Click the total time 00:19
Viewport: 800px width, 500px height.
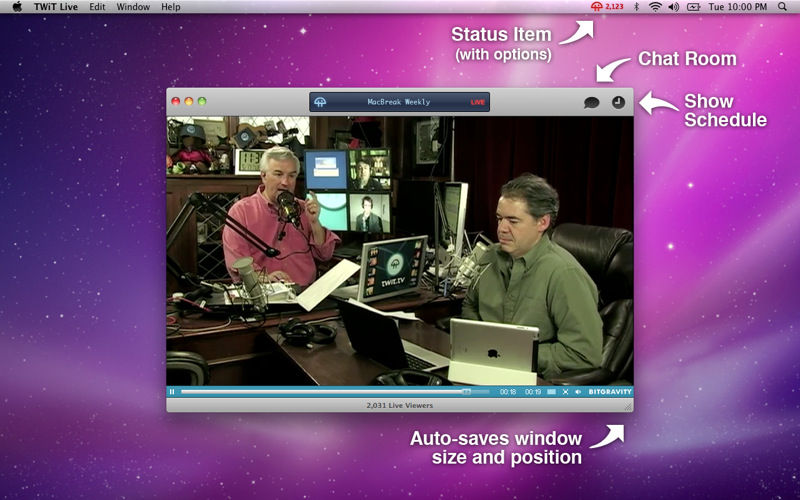[533, 392]
